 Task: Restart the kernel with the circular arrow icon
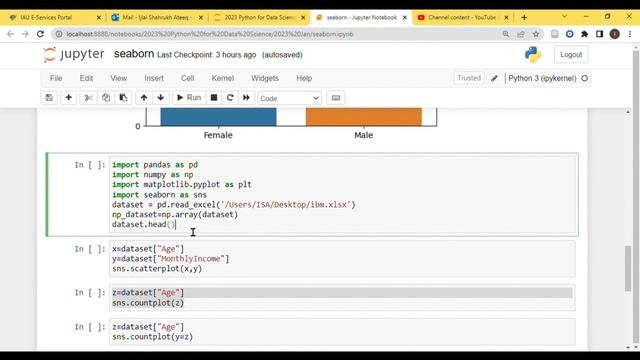[x=230, y=98]
